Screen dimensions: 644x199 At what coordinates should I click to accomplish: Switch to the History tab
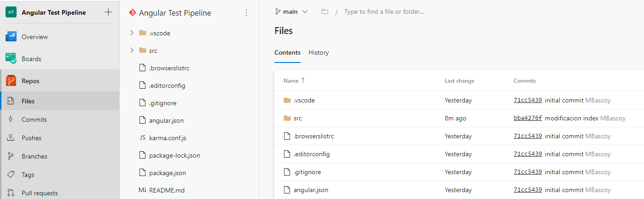(x=319, y=53)
